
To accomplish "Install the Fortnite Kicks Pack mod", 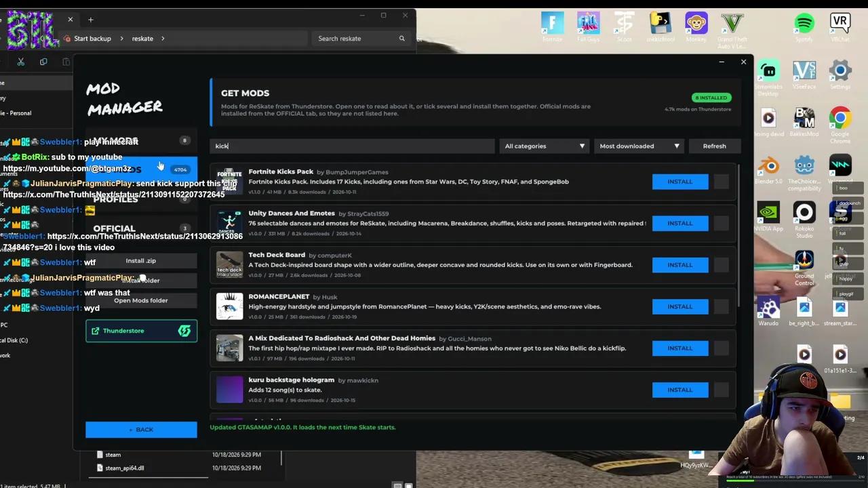I will click(680, 182).
